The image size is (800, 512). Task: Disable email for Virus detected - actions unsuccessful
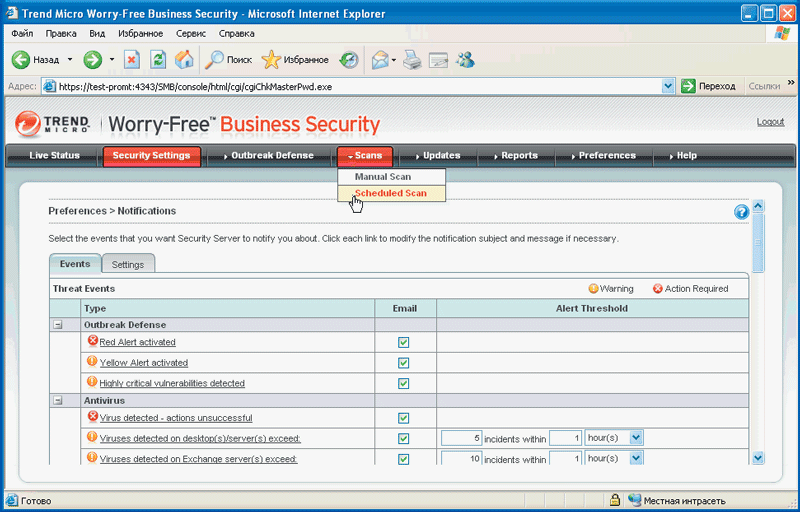(x=403, y=418)
